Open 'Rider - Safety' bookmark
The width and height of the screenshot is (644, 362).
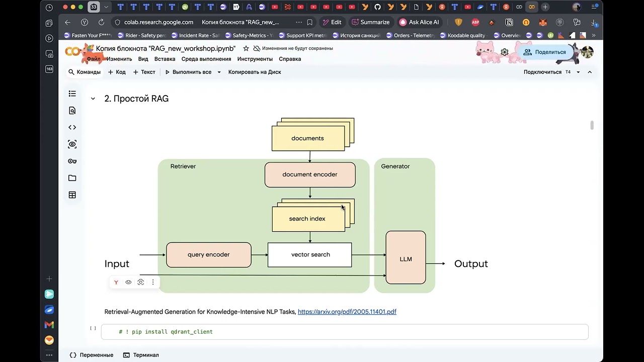tap(141, 36)
